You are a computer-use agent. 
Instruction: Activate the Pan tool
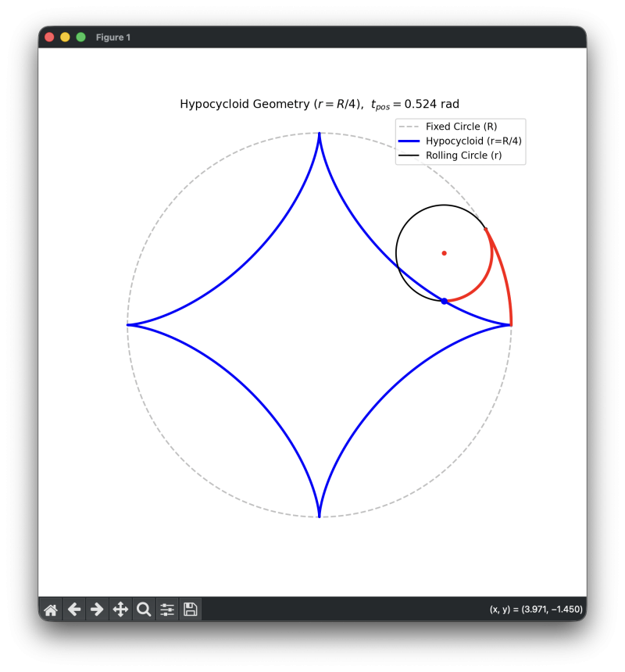(x=120, y=609)
